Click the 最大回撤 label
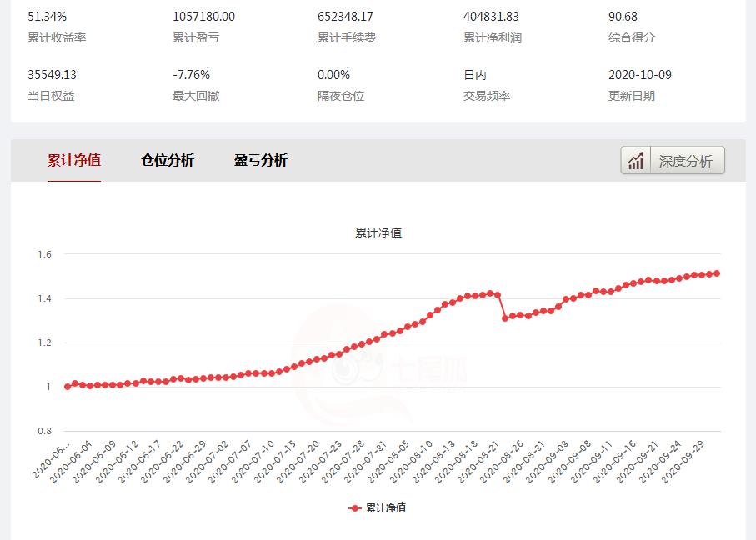This screenshot has width=756, height=540. click(196, 96)
